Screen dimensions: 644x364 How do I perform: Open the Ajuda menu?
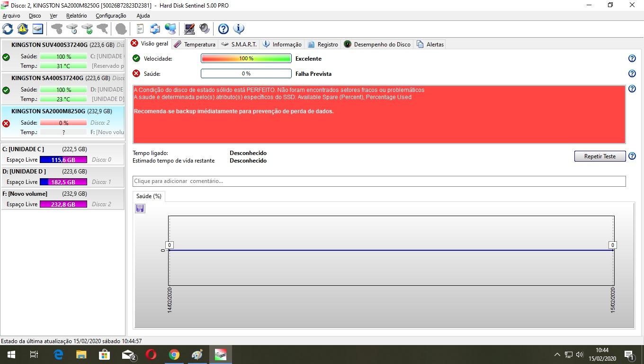point(143,16)
